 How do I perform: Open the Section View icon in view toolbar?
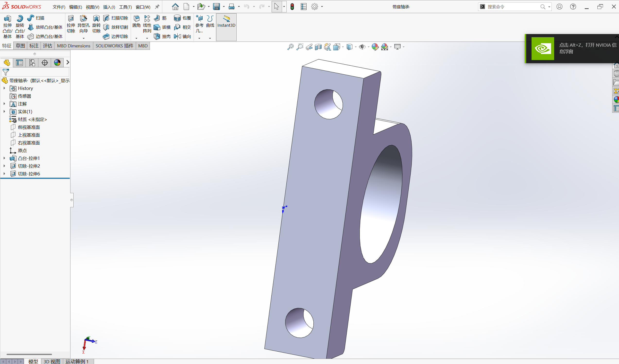pos(318,47)
